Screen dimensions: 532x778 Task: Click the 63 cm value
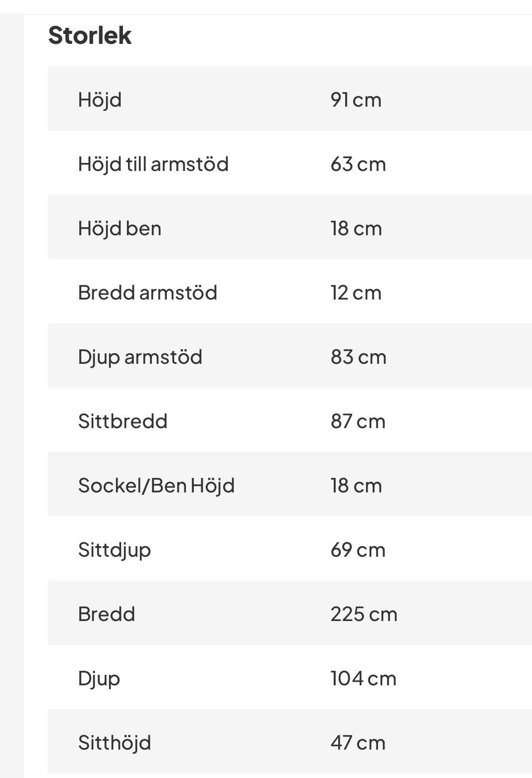click(358, 164)
